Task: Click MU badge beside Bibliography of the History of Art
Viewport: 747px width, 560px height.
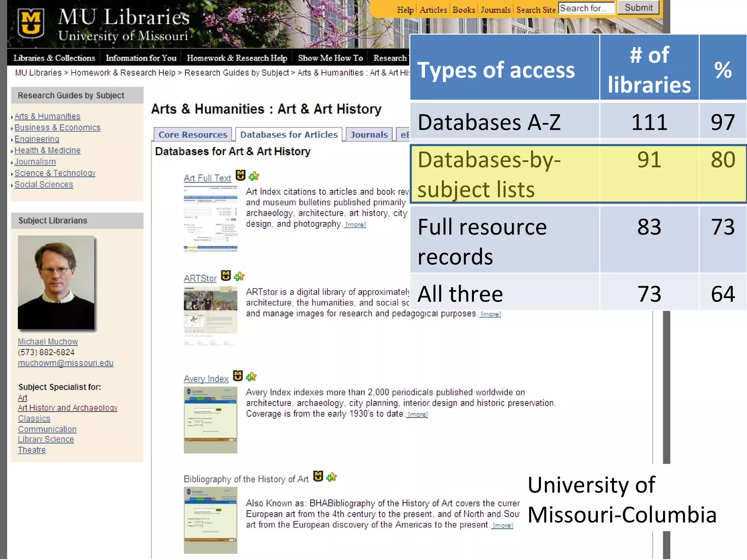Action: pos(318,476)
